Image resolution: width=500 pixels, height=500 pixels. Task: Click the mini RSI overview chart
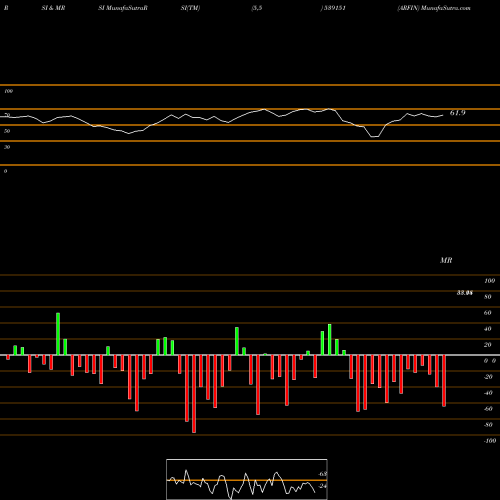(247, 479)
